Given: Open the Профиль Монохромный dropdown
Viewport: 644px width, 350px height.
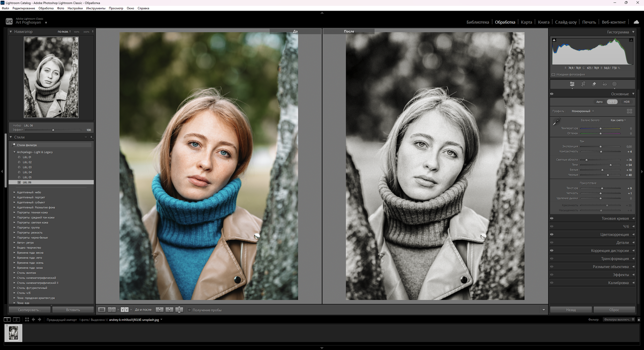Looking at the screenshot, I should click(583, 111).
